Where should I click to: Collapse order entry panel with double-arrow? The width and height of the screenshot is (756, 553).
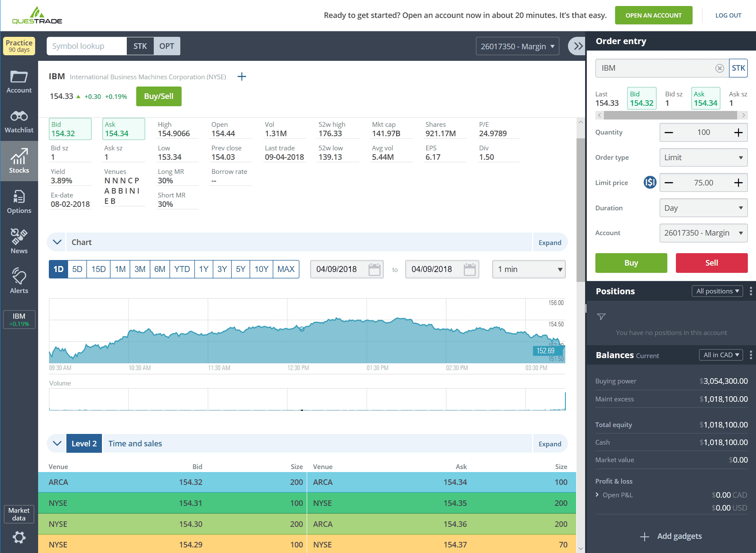(x=577, y=46)
